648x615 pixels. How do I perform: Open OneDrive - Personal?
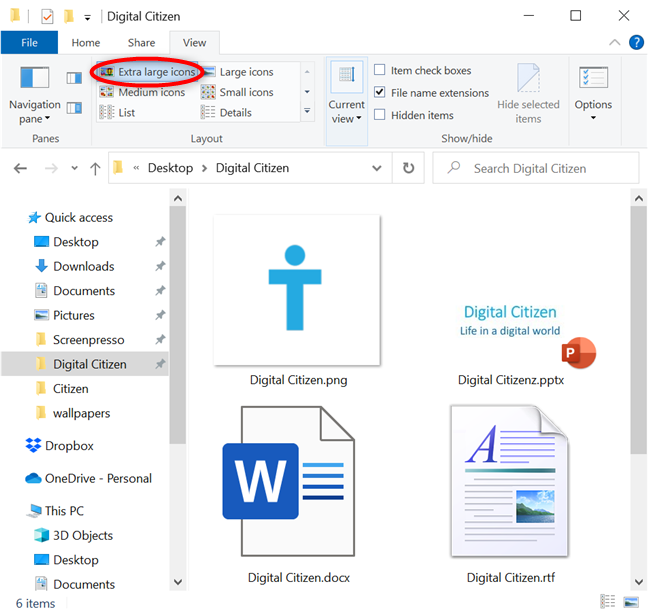[x=88, y=478]
